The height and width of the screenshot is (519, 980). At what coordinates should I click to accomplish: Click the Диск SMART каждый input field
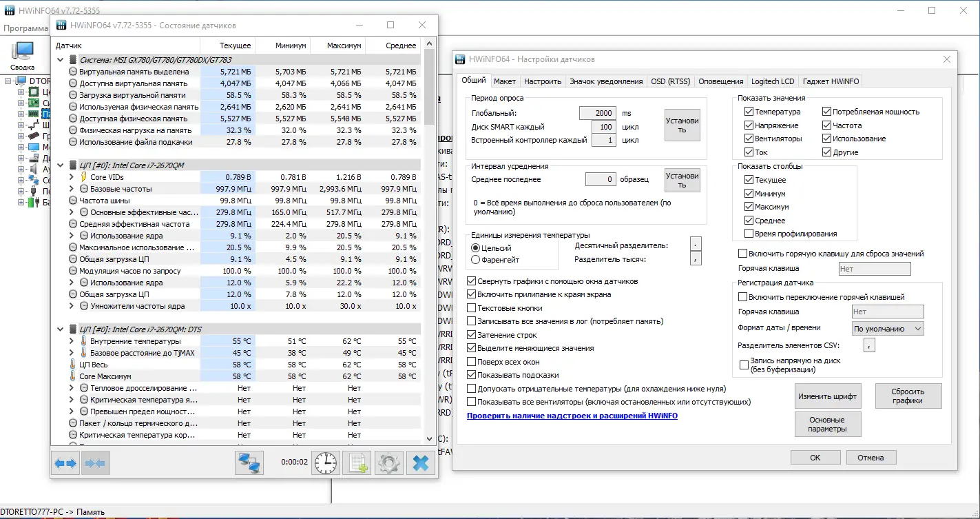pos(604,127)
